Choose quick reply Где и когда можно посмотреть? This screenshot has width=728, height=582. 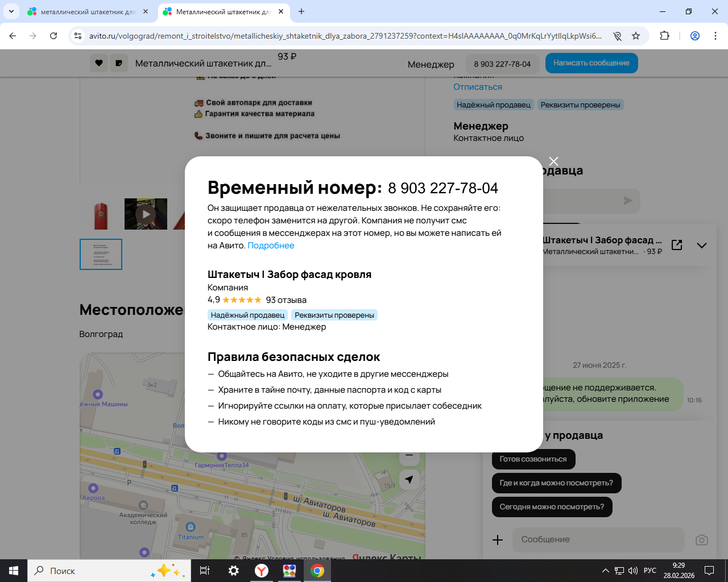point(556,483)
